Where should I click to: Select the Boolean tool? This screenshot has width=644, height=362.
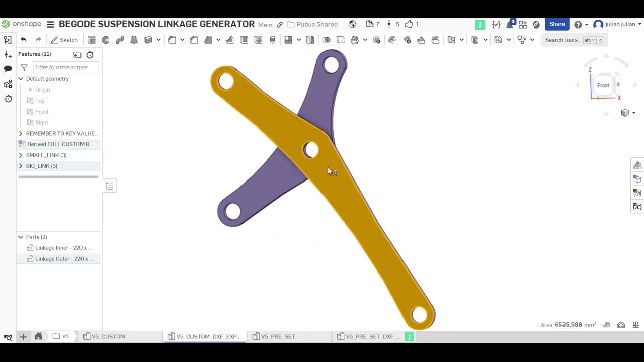[327, 40]
